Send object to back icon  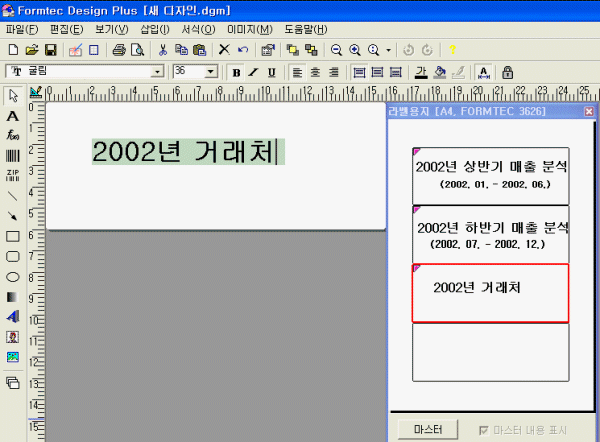click(311, 50)
